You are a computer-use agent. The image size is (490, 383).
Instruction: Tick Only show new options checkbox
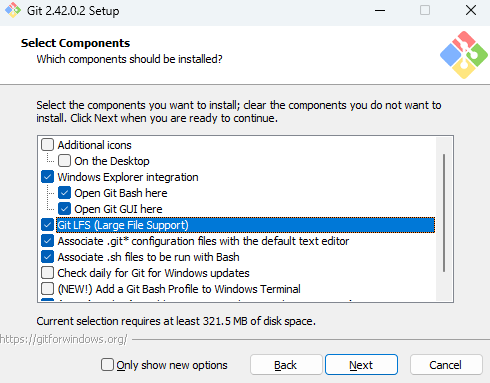tap(107, 365)
